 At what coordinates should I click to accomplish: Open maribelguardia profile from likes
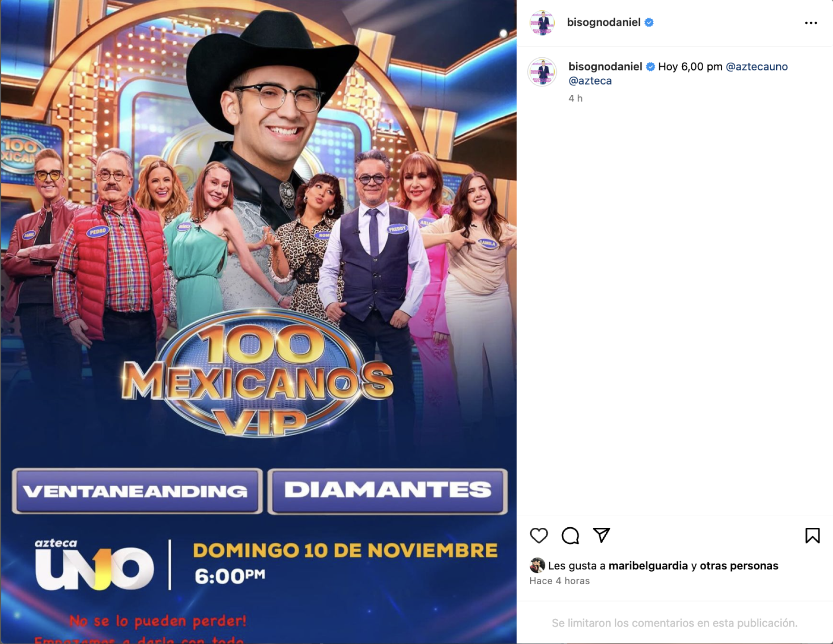[648, 566]
